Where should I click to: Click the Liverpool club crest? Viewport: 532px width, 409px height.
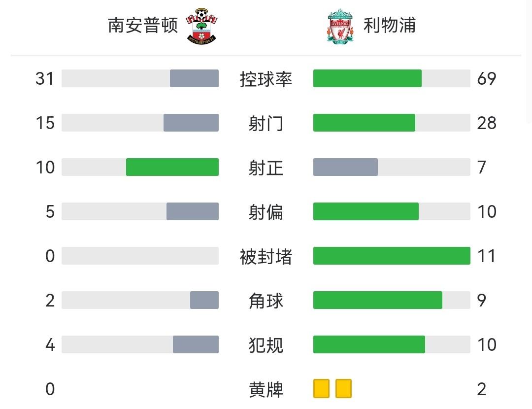point(340,26)
